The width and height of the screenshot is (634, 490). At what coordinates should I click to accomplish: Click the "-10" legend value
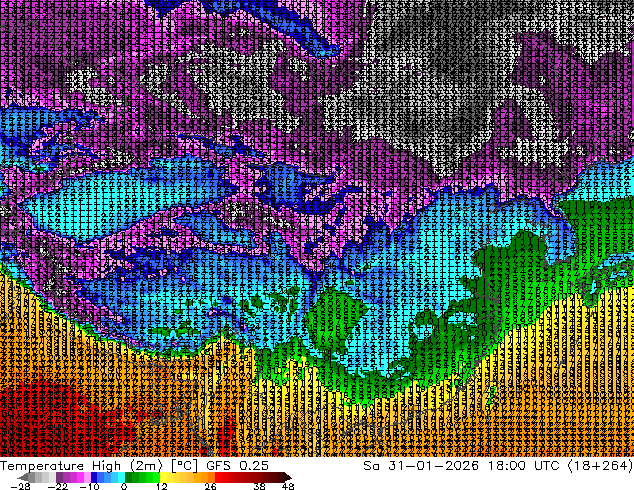point(89,486)
